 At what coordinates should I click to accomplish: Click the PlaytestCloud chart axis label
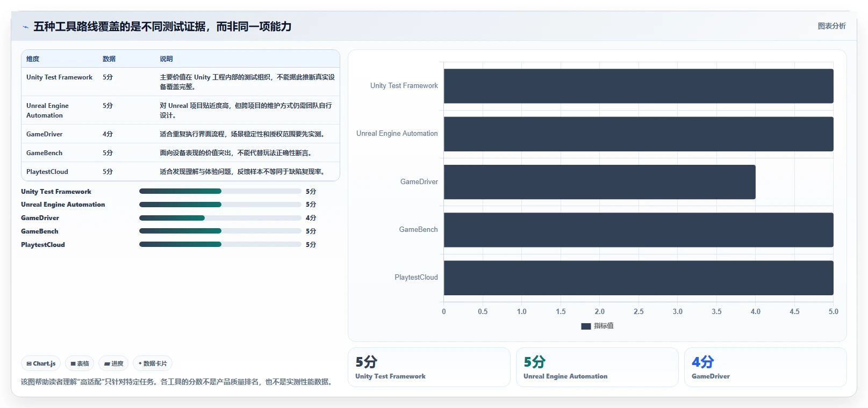click(x=417, y=278)
